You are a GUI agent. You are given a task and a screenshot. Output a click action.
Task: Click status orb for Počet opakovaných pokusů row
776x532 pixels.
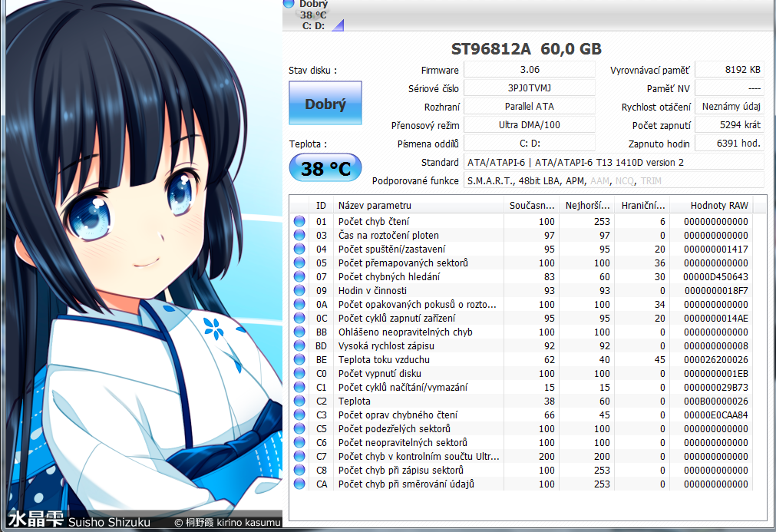point(299,304)
